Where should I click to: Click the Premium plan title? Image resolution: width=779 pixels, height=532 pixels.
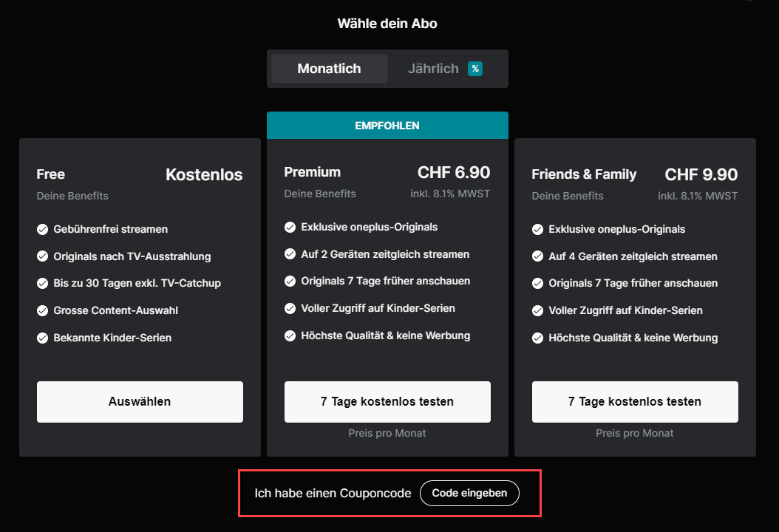[313, 172]
